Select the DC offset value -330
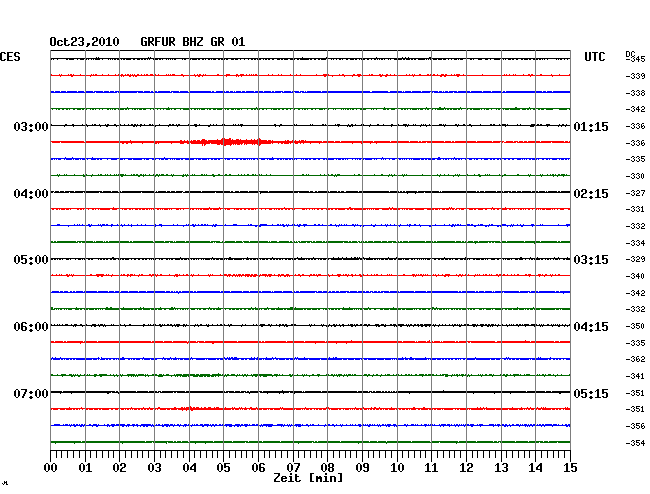 click(x=635, y=176)
